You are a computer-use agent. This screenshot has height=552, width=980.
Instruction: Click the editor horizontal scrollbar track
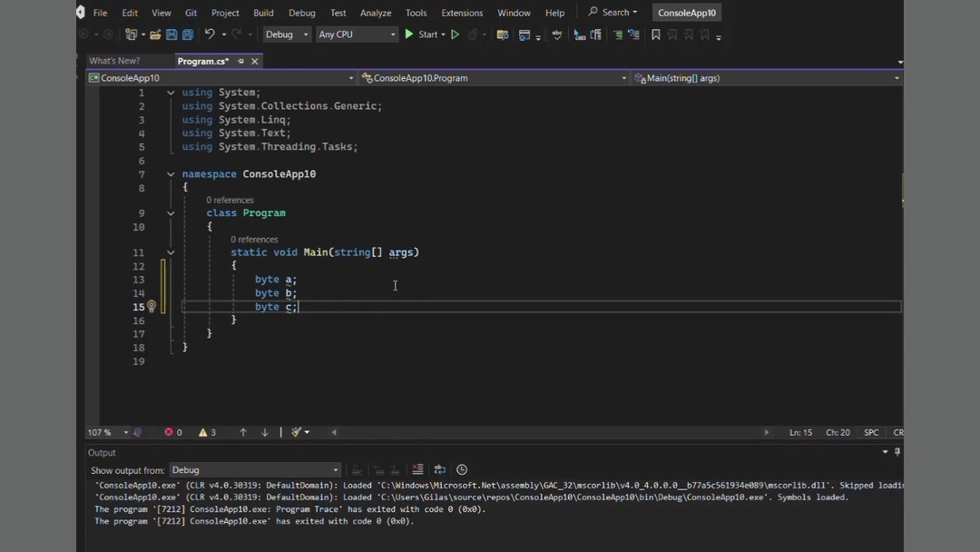[544, 432]
